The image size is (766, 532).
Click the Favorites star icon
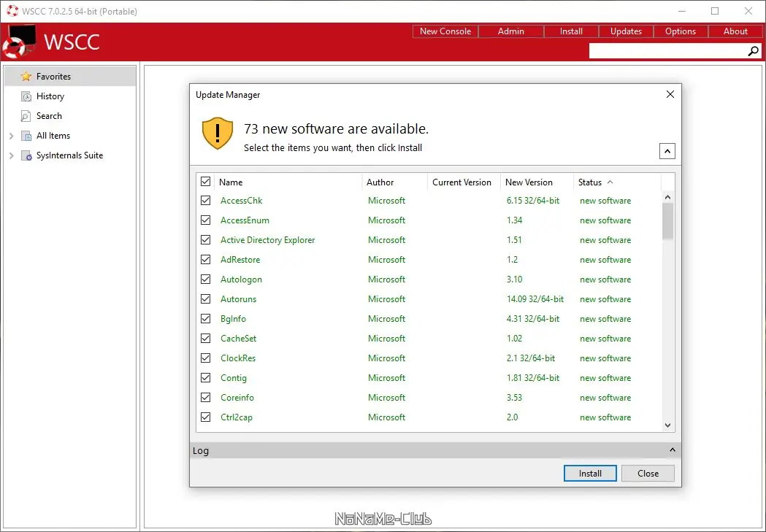26,77
